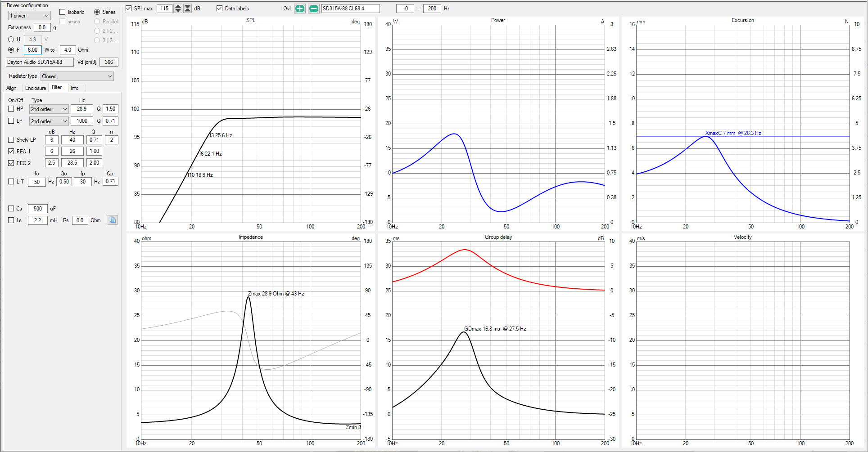Click the Rs 0.0 Ohm field

(80, 220)
